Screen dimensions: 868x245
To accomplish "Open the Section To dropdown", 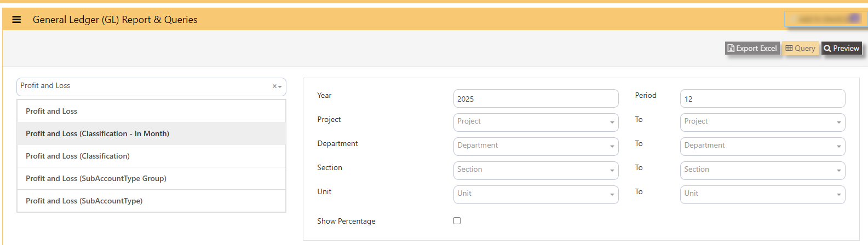I will pos(762,170).
